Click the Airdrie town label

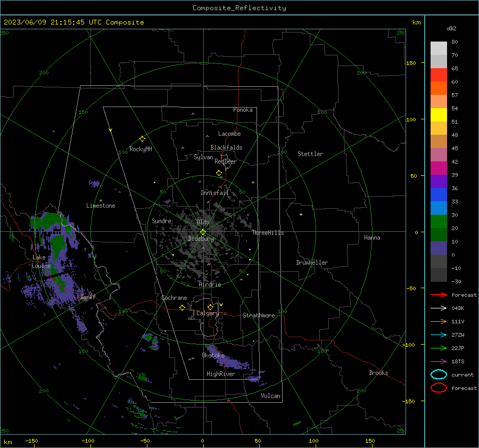point(210,284)
